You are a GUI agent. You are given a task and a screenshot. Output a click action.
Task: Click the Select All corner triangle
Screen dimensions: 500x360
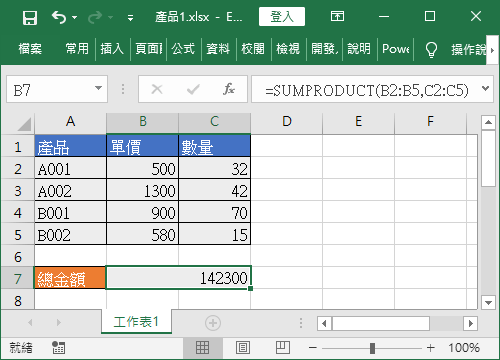click(24, 124)
